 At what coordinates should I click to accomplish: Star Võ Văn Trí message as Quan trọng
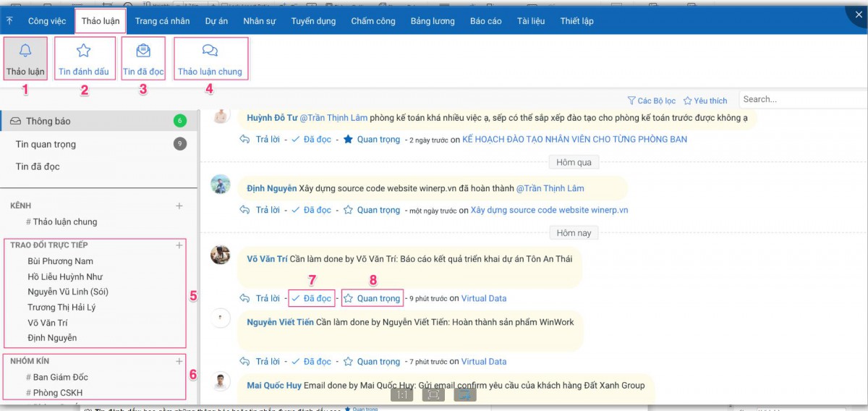coord(371,298)
